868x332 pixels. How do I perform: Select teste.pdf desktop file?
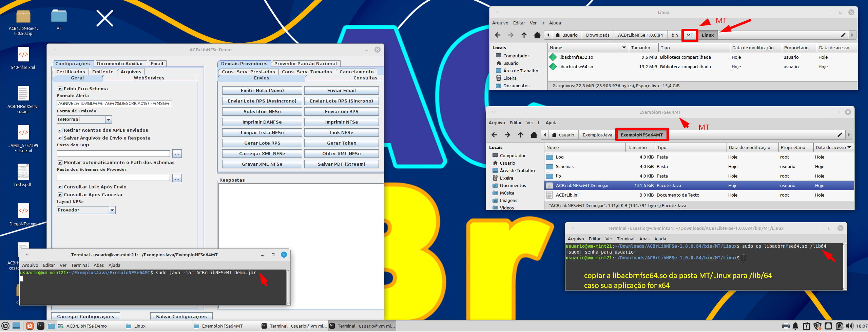click(23, 176)
